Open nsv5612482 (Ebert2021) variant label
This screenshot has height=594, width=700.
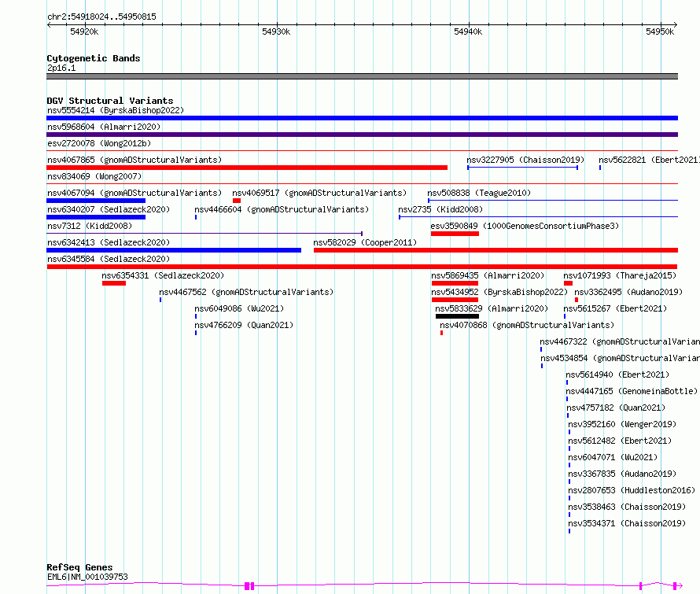pos(620,441)
